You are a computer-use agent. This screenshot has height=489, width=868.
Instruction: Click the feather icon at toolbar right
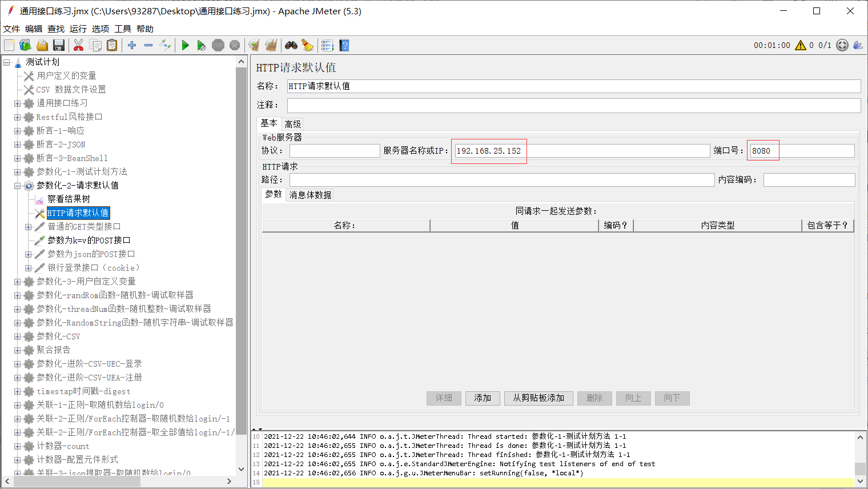858,45
